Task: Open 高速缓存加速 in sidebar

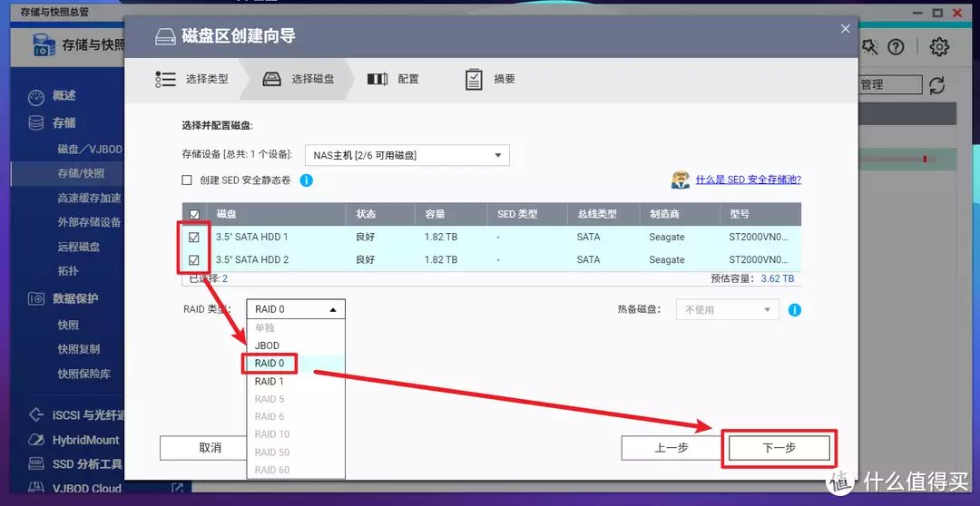Action: click(x=89, y=198)
